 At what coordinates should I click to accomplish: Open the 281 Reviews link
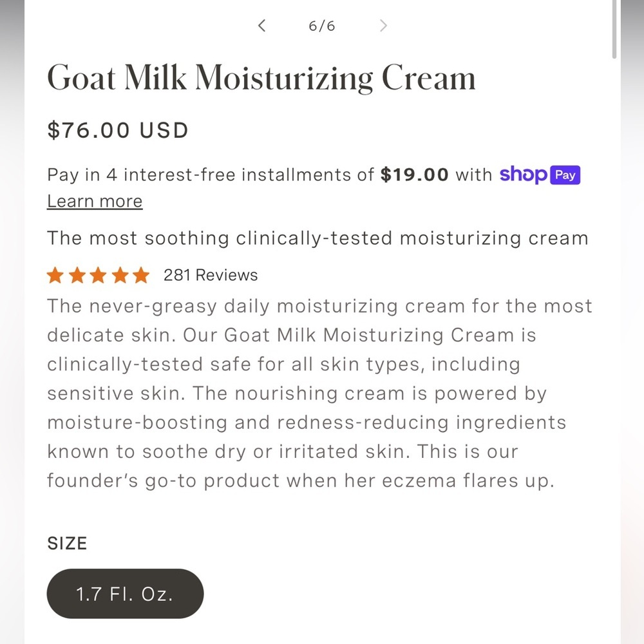tap(209, 275)
